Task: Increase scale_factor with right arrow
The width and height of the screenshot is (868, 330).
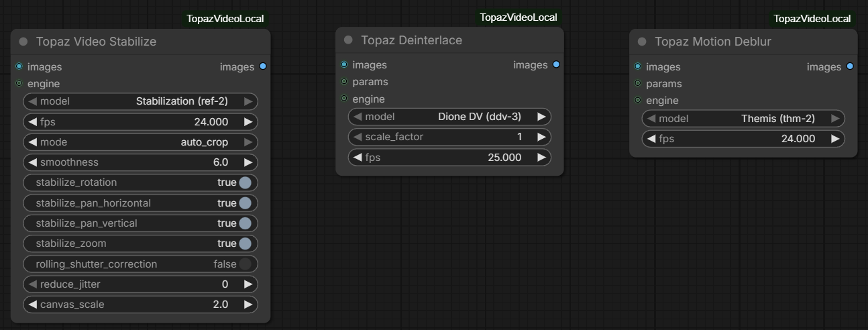Action: click(541, 136)
